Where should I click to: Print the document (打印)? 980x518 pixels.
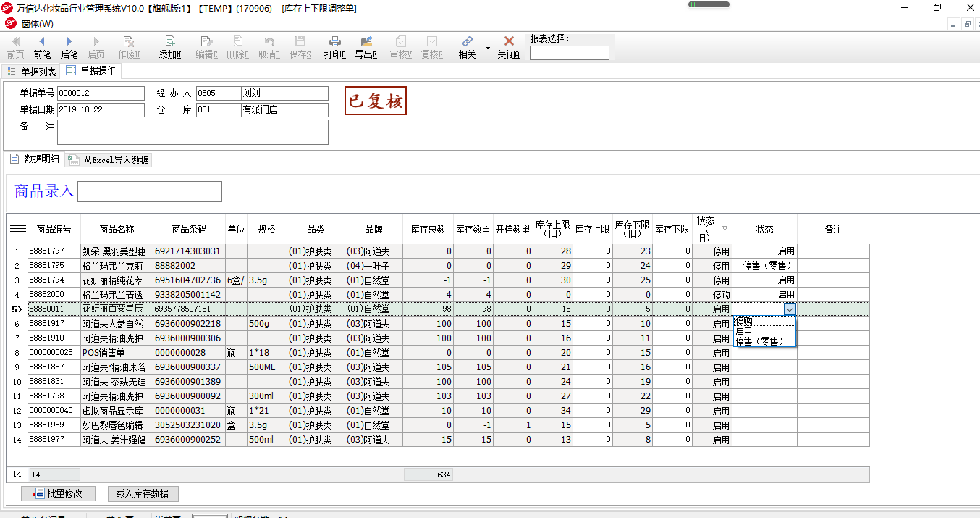point(334,48)
